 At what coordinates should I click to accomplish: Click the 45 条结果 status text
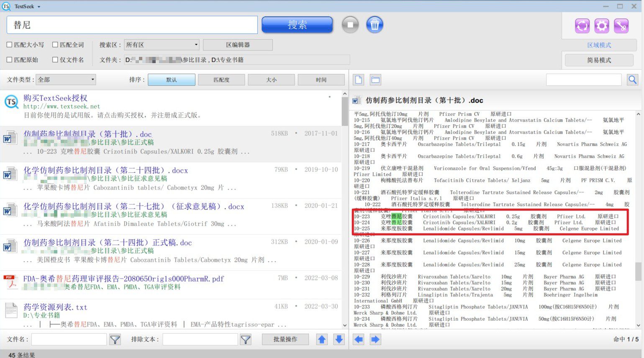[x=22, y=355]
